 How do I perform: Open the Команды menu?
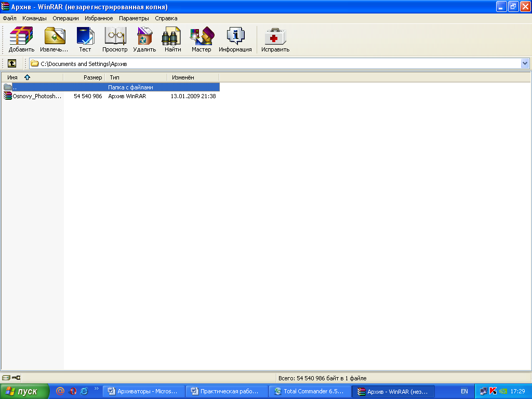(x=34, y=18)
